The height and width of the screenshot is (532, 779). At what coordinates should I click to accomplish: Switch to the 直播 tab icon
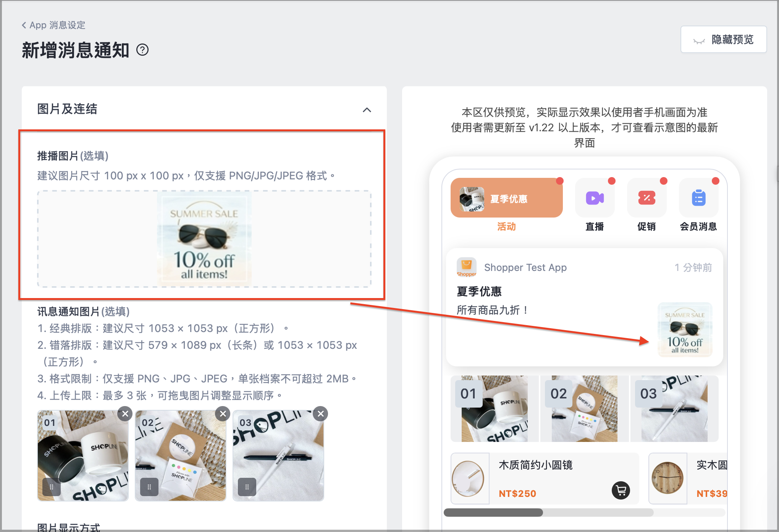[595, 198]
